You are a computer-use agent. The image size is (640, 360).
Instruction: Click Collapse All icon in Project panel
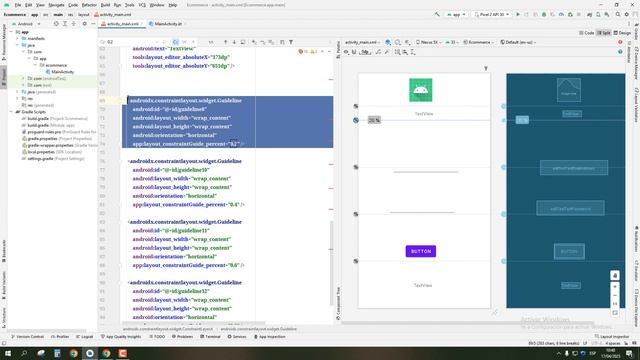(73, 24)
